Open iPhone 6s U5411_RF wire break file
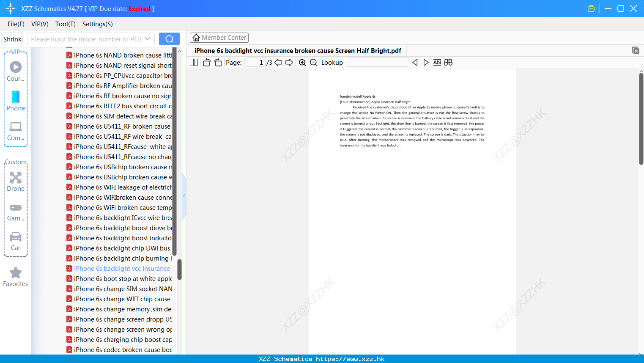The width and height of the screenshot is (644, 363). pos(119,137)
